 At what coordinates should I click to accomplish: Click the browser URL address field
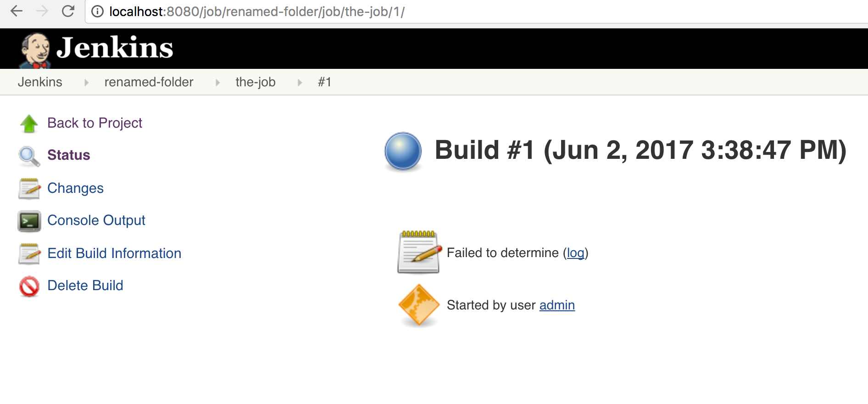(459, 11)
